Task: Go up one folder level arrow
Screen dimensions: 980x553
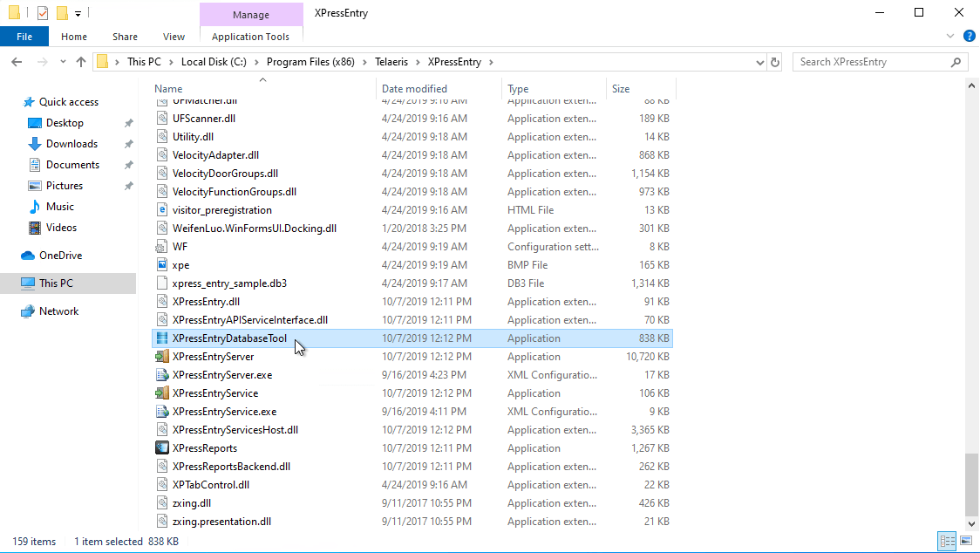Action: pyautogui.click(x=80, y=62)
